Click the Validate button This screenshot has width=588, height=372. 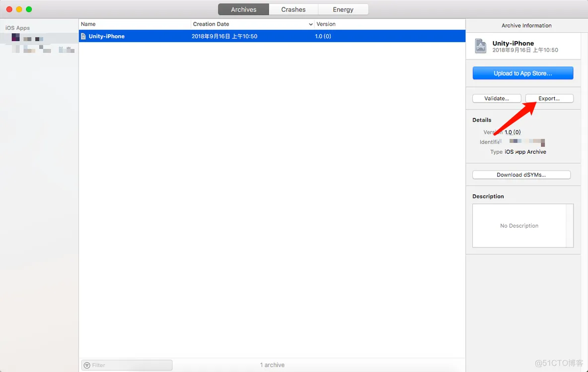click(497, 98)
